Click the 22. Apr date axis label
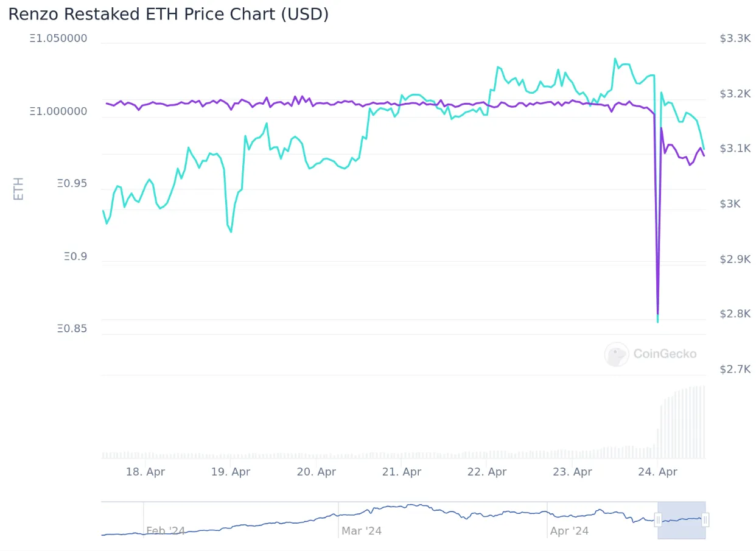The height and width of the screenshot is (551, 756). tap(488, 472)
